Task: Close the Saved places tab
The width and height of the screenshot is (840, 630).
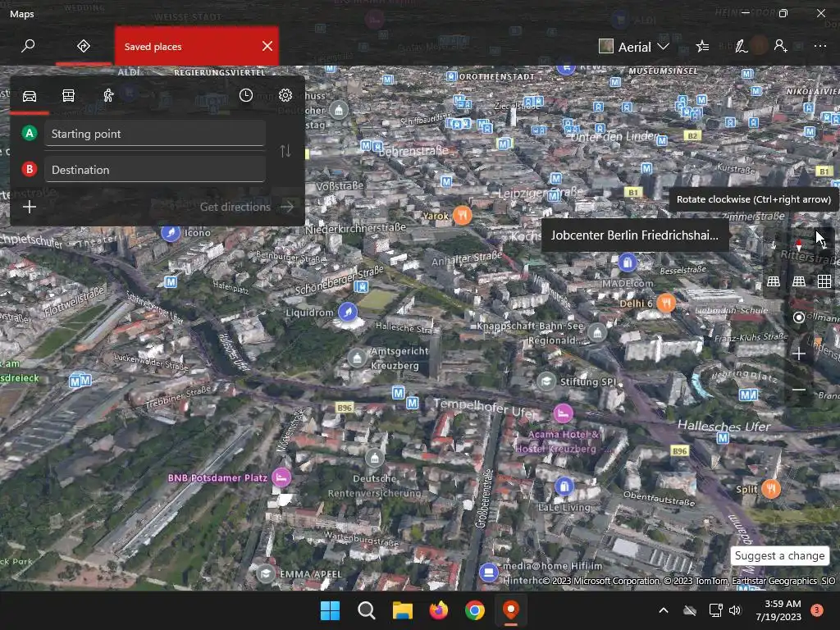Action: 267,46
